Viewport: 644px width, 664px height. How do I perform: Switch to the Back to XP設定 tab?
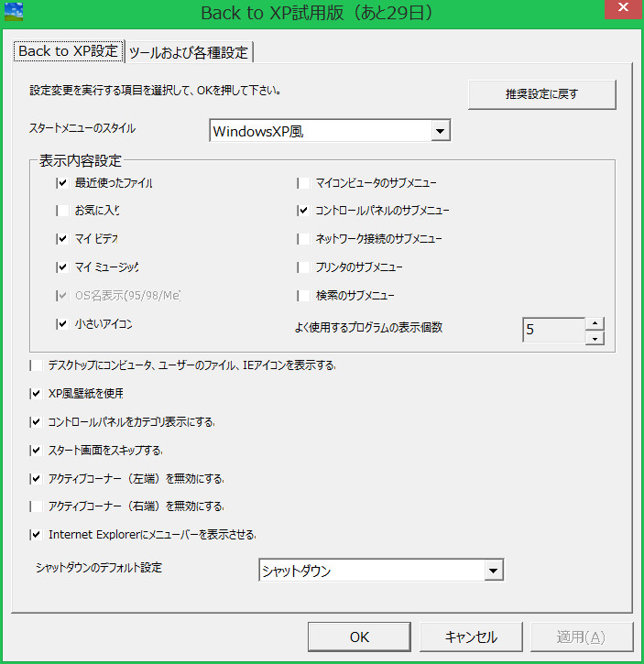click(x=68, y=51)
